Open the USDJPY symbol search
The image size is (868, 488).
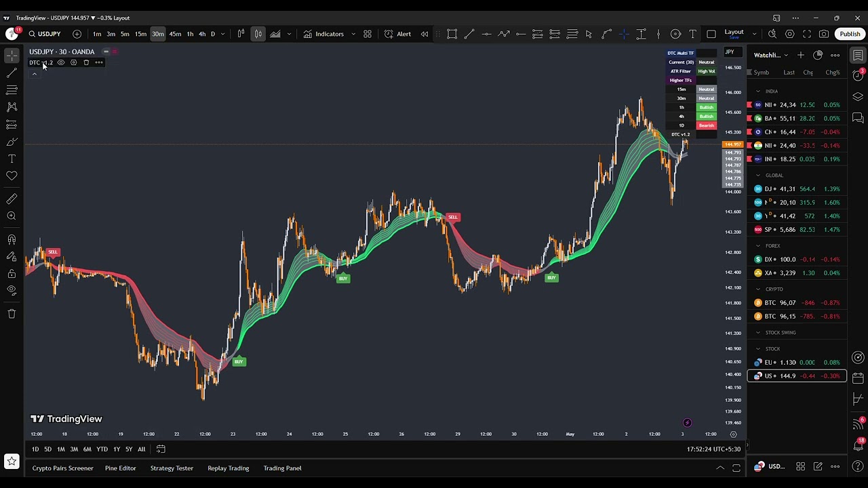[x=44, y=34]
